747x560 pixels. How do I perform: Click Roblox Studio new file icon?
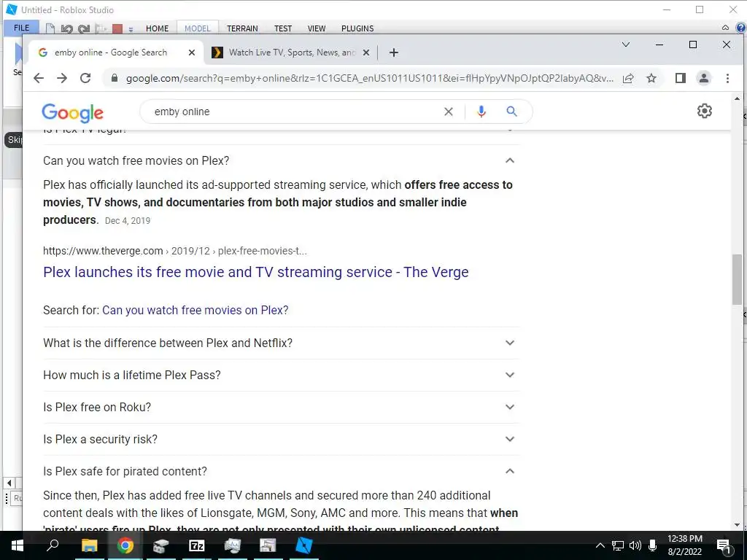(x=50, y=29)
